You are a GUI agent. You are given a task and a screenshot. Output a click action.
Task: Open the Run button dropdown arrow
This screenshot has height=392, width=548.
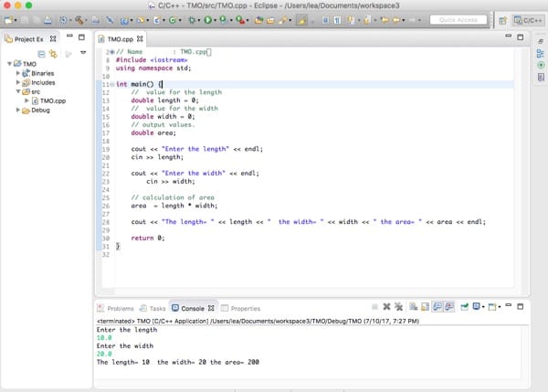215,20
